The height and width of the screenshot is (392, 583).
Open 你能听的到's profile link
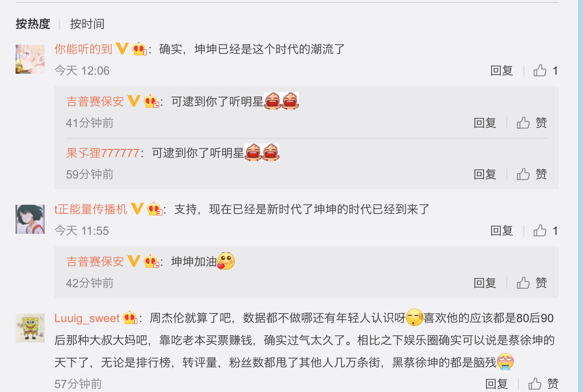click(x=83, y=49)
